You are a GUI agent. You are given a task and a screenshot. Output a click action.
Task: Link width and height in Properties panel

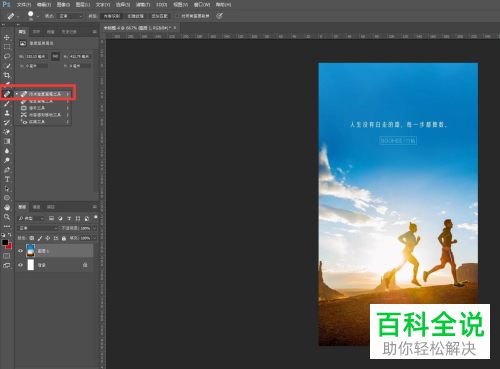click(x=56, y=56)
